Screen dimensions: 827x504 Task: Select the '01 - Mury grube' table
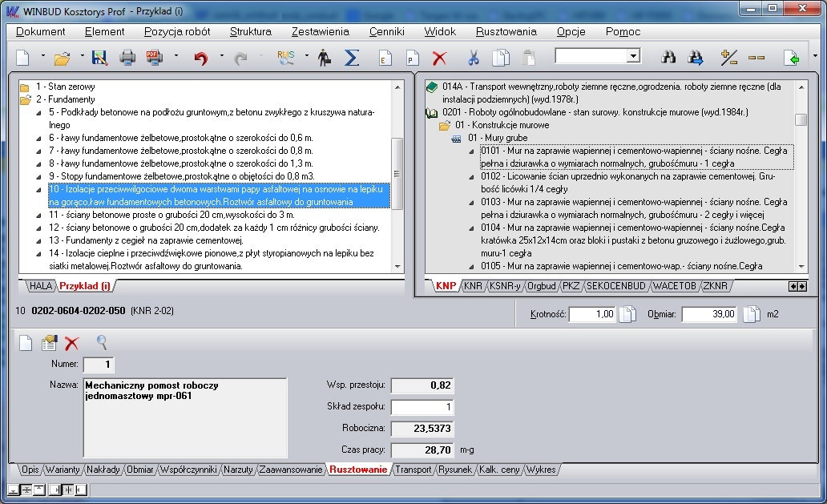[x=498, y=138]
